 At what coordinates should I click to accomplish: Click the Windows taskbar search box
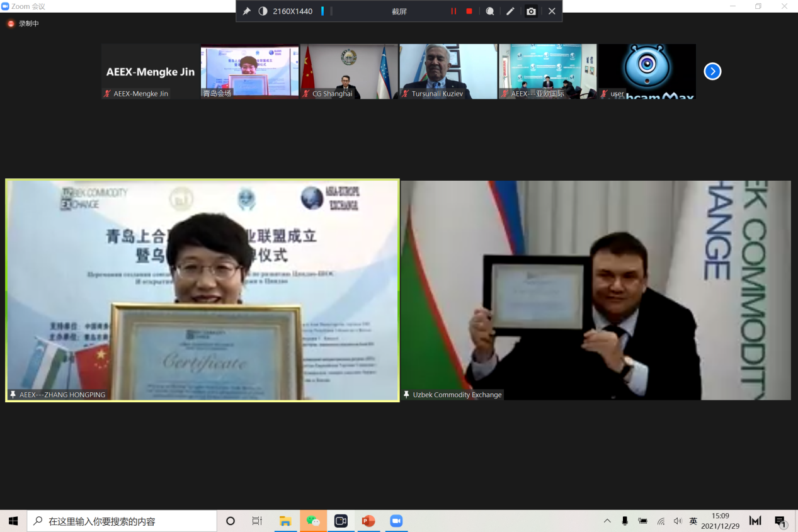(122, 521)
